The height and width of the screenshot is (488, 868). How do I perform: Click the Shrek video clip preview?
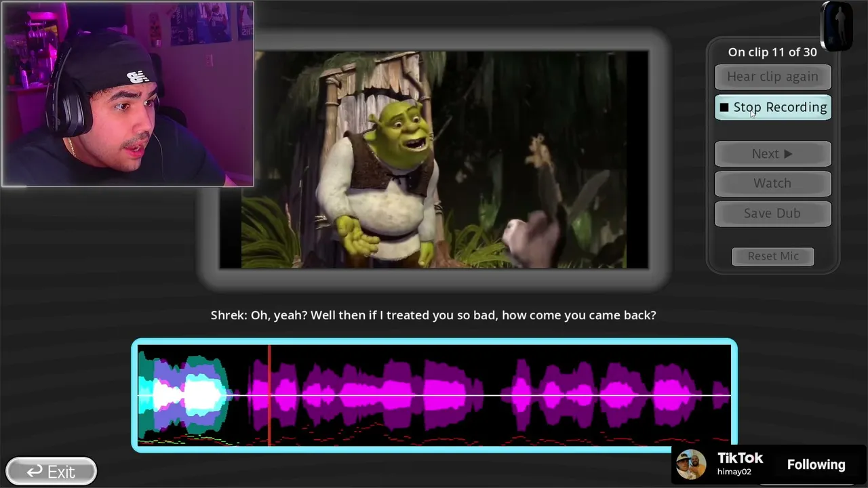coord(434,160)
